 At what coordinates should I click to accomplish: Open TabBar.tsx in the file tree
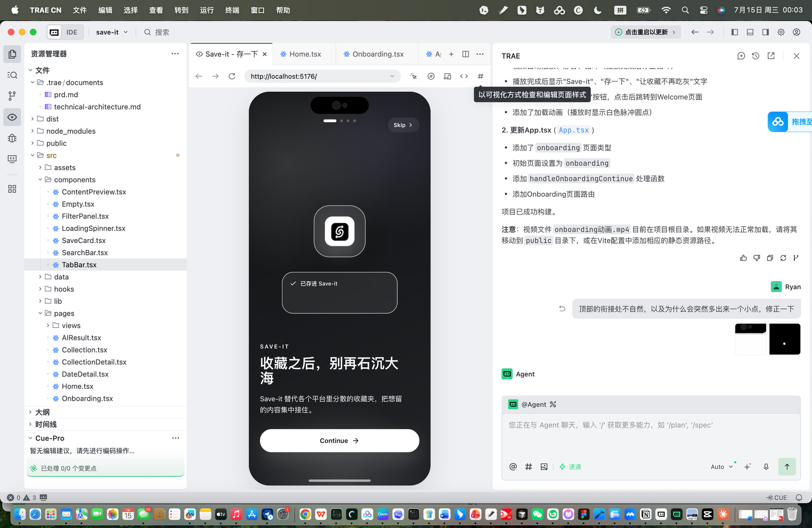coord(79,265)
